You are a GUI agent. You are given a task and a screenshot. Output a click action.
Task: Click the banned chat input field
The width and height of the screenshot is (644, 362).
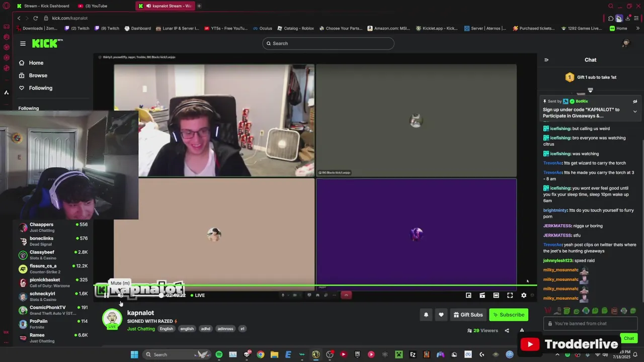590,324
